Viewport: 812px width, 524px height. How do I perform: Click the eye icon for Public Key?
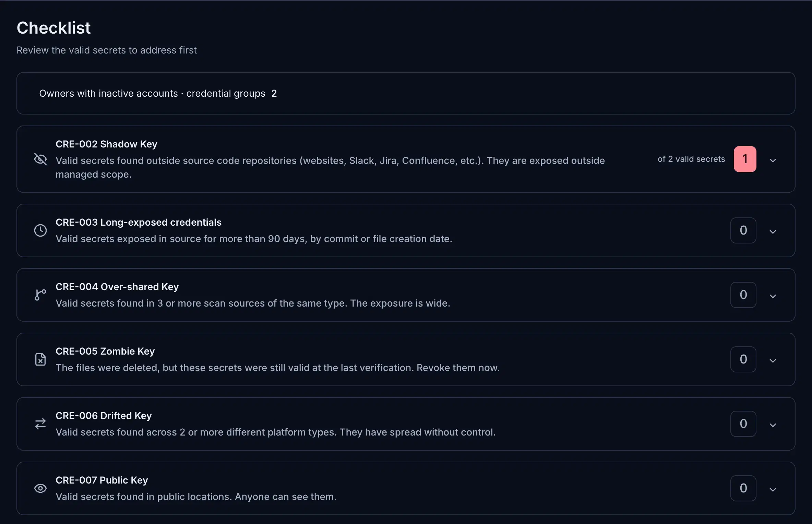(x=40, y=488)
